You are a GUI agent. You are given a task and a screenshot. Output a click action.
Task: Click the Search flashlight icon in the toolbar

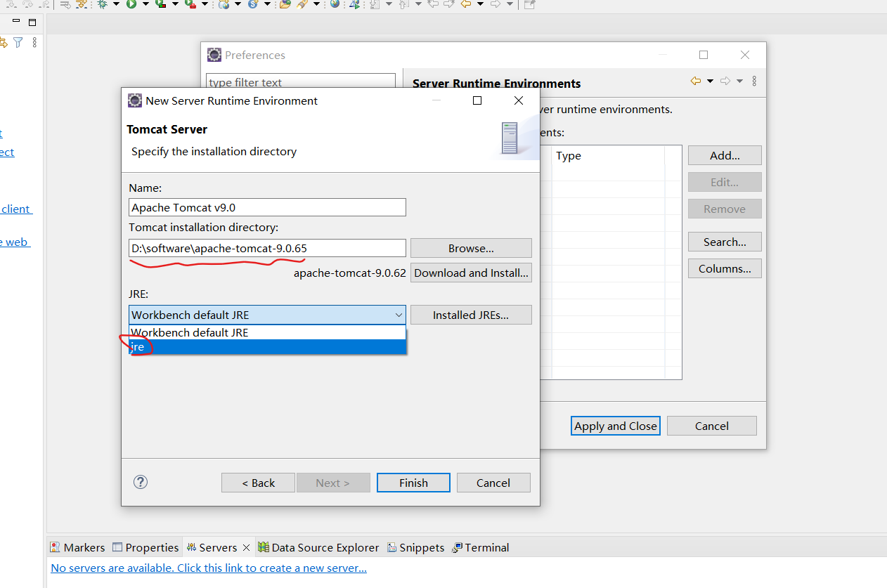coord(302,4)
